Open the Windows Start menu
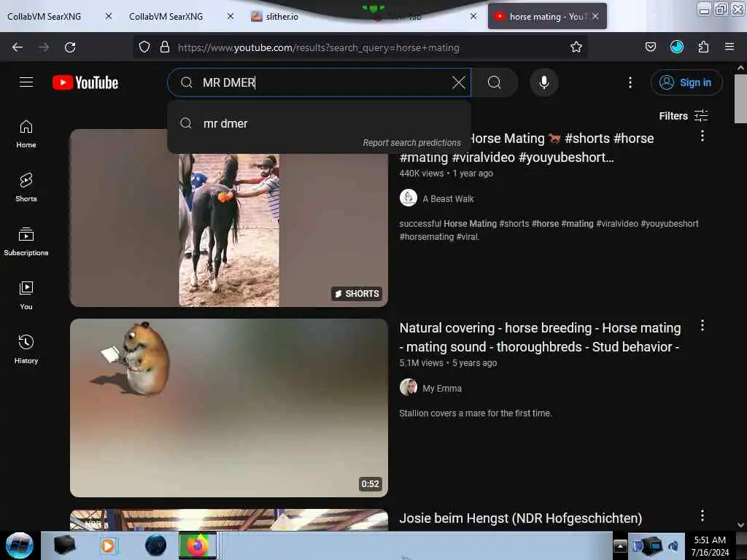This screenshot has width=747, height=560. click(x=20, y=545)
